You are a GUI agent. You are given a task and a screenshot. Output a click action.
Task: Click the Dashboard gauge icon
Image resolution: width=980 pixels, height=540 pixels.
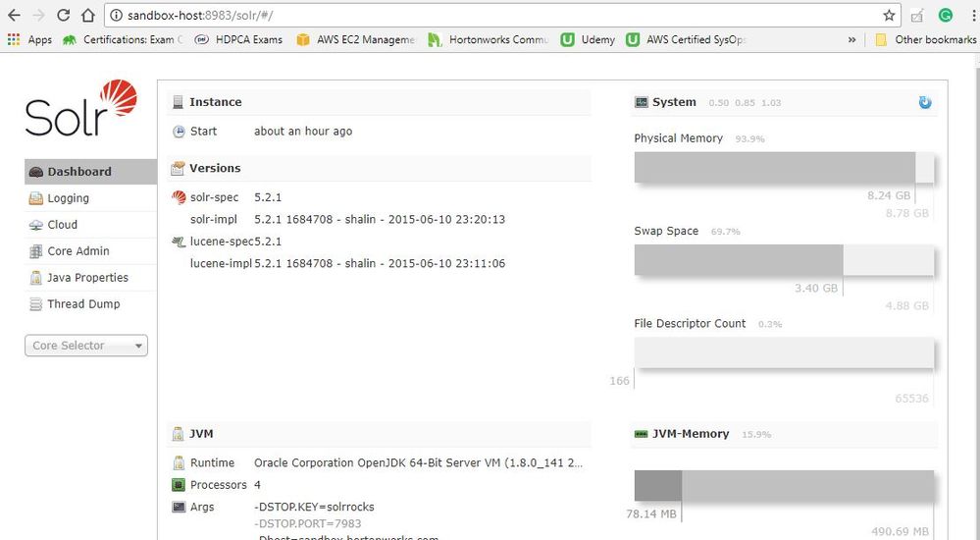coord(36,172)
